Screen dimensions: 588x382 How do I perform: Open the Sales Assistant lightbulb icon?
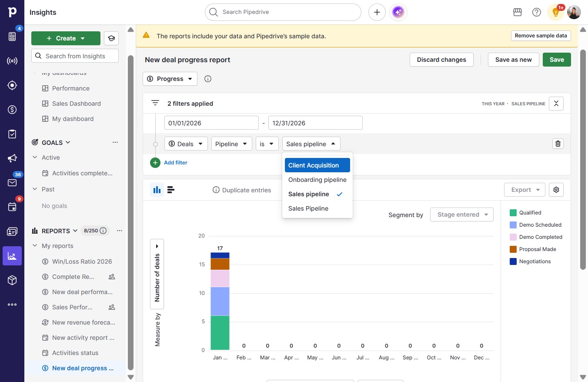pos(555,12)
